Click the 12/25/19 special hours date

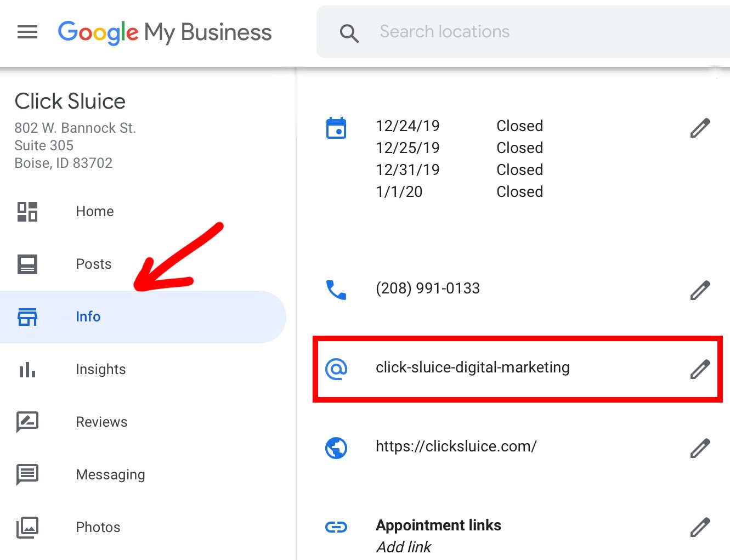click(408, 148)
